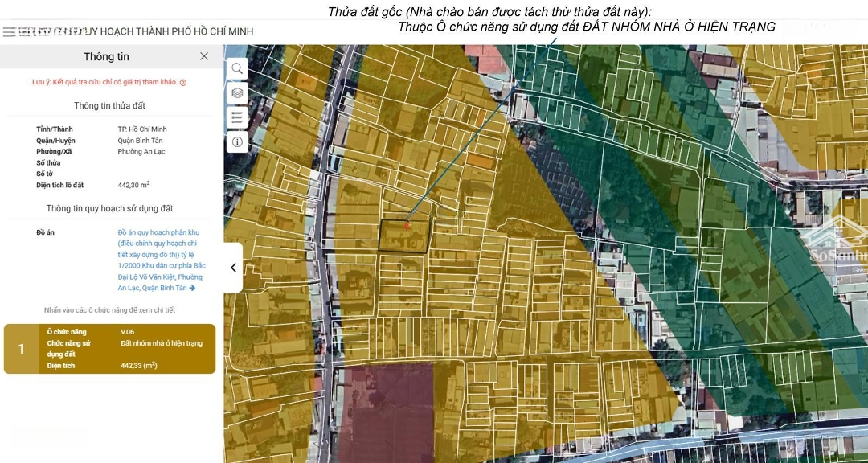Screen dimensions: 868x463
Task: Click the Đất nhóm nhà ở hiện trạng text
Action: point(162,343)
